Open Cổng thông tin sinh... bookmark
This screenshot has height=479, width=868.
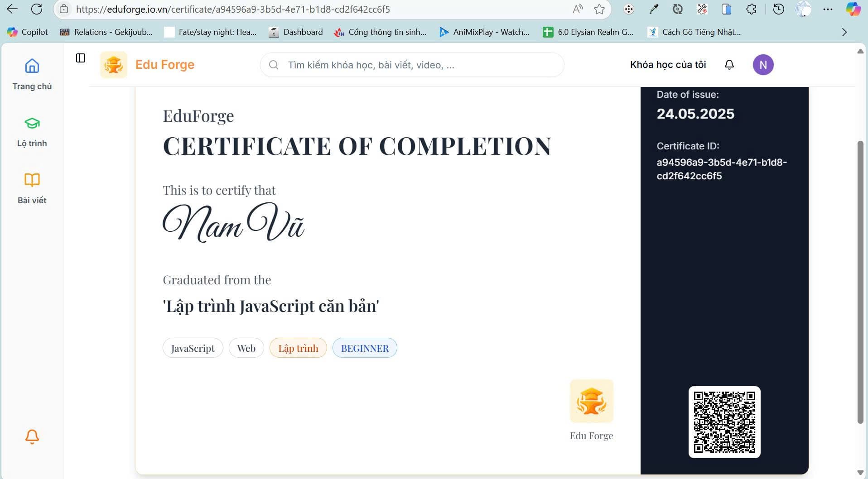[381, 32]
